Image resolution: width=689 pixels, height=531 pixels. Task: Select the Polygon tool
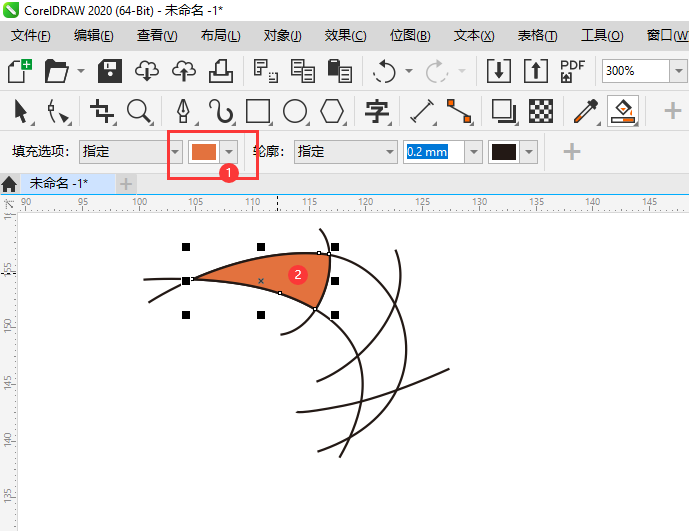point(332,111)
